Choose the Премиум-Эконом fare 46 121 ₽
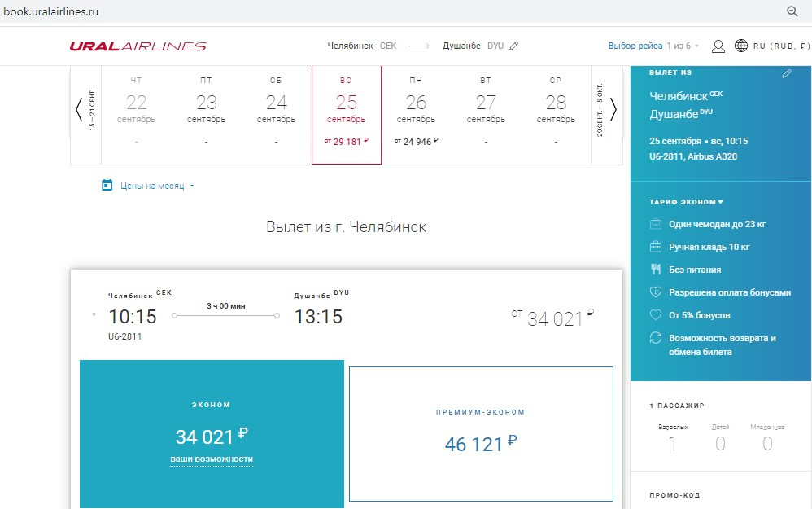The height and width of the screenshot is (509, 812). coord(481,434)
